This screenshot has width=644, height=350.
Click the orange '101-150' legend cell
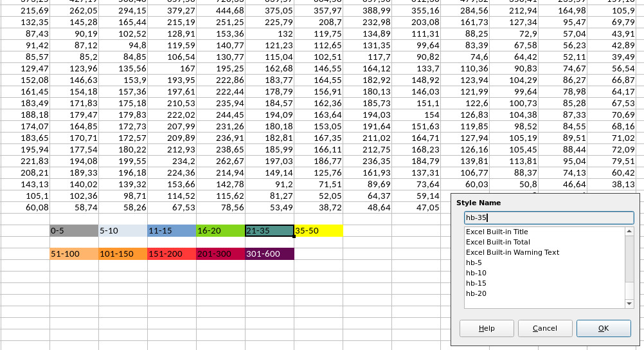pos(123,253)
